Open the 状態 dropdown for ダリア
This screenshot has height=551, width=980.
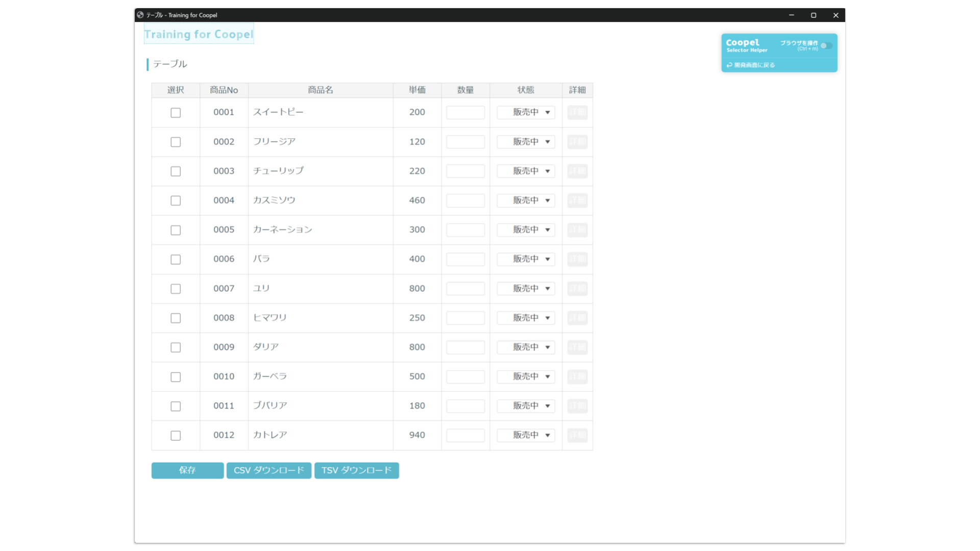point(526,347)
